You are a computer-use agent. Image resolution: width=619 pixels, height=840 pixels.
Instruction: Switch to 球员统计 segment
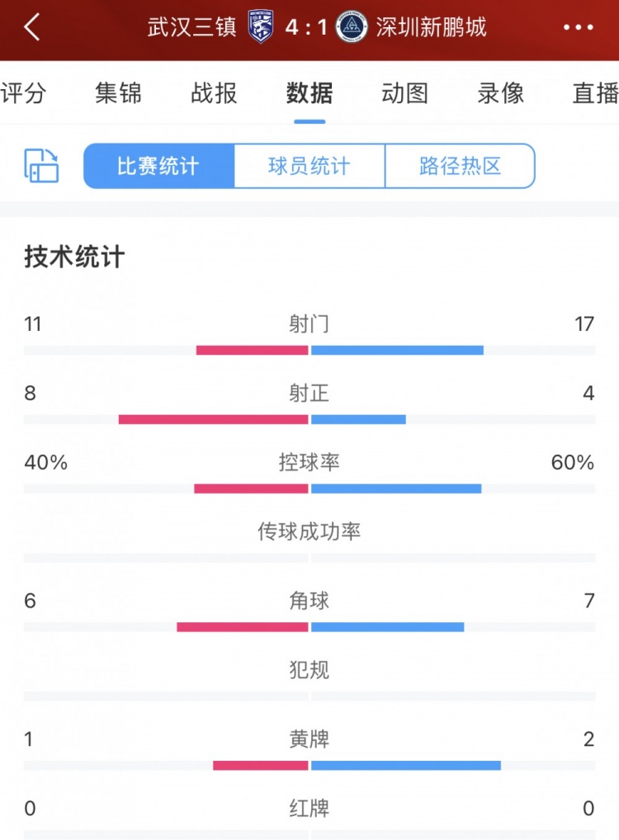coord(309,166)
